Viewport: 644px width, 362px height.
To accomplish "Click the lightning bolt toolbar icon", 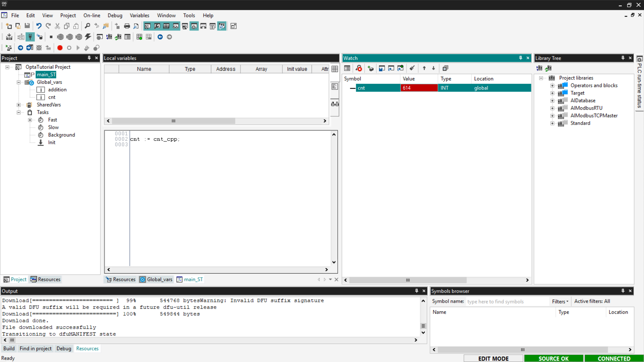I will point(88,37).
